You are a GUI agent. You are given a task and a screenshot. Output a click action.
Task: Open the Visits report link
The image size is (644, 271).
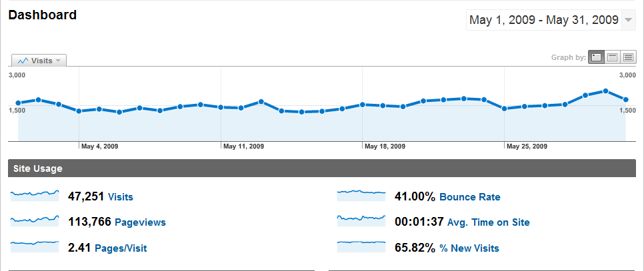(121, 197)
